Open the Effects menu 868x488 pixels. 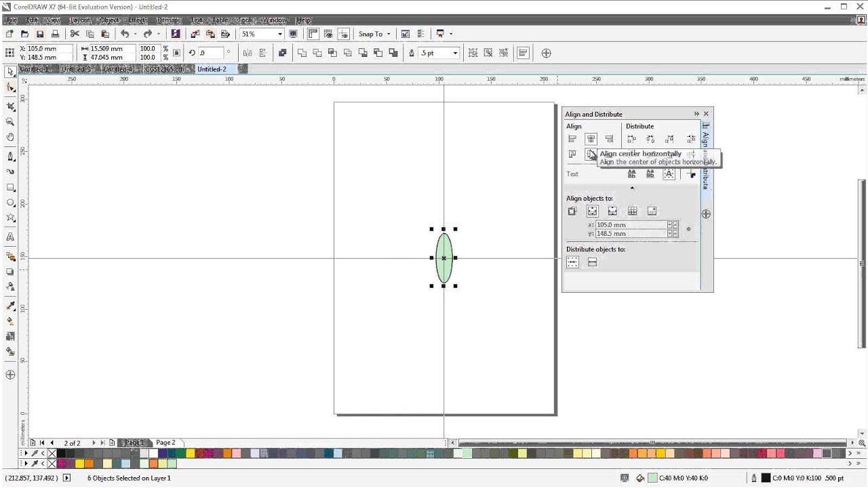[138, 20]
